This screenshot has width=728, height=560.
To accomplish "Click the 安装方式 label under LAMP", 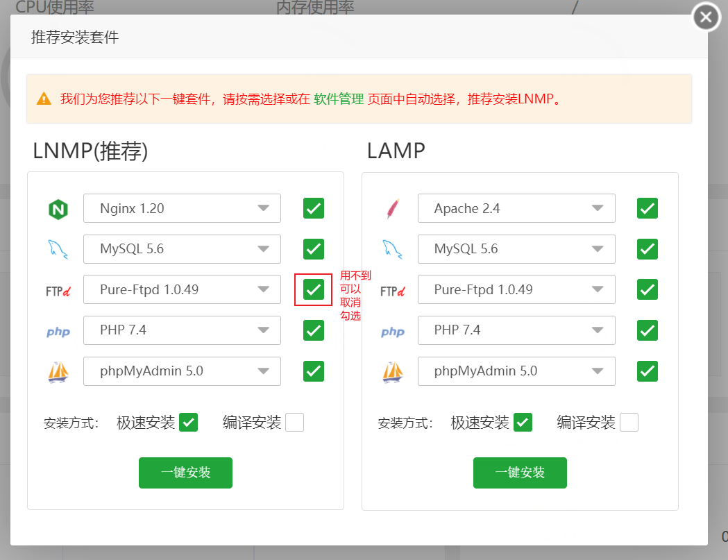I will click(405, 423).
